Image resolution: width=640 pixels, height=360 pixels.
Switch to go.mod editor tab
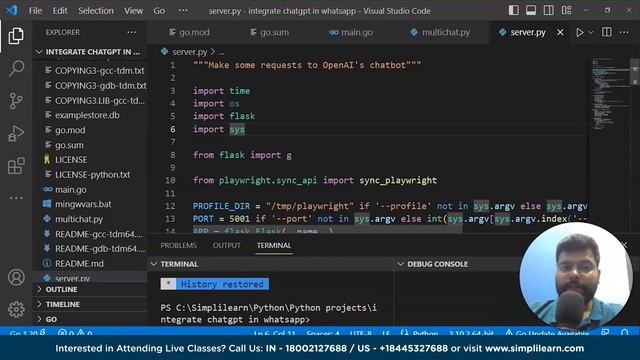coord(189,32)
